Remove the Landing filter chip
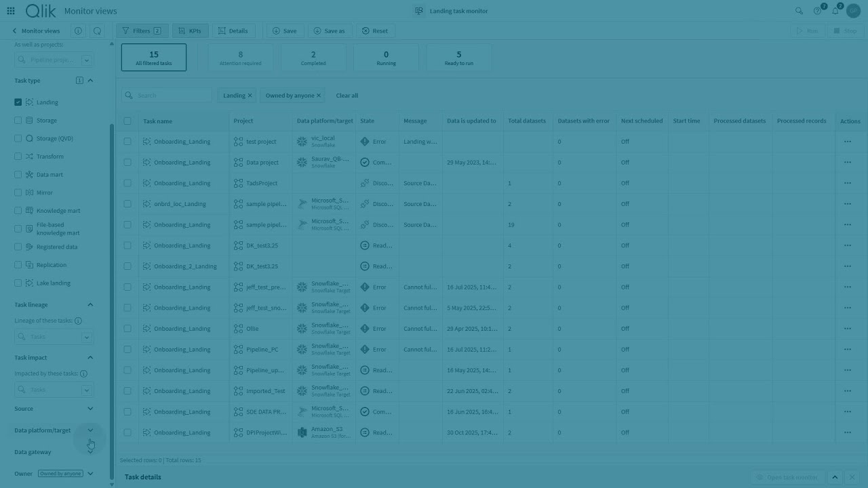The width and height of the screenshot is (868, 488). (250, 96)
